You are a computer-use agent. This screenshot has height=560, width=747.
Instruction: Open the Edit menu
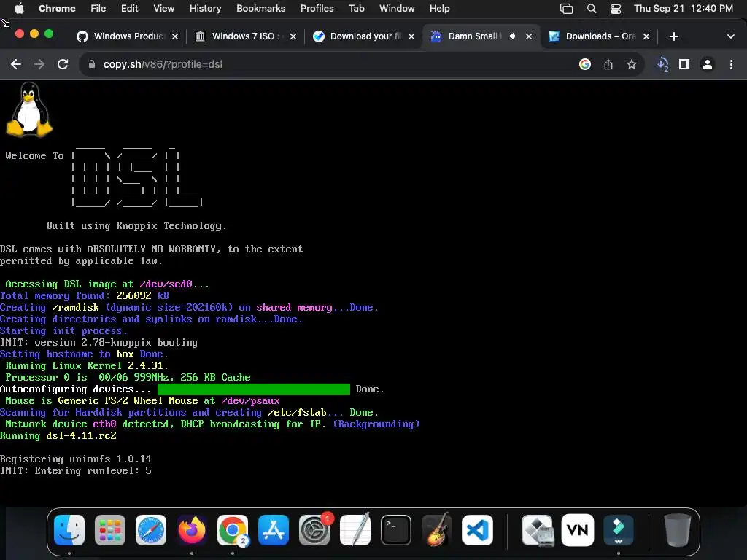129,8
